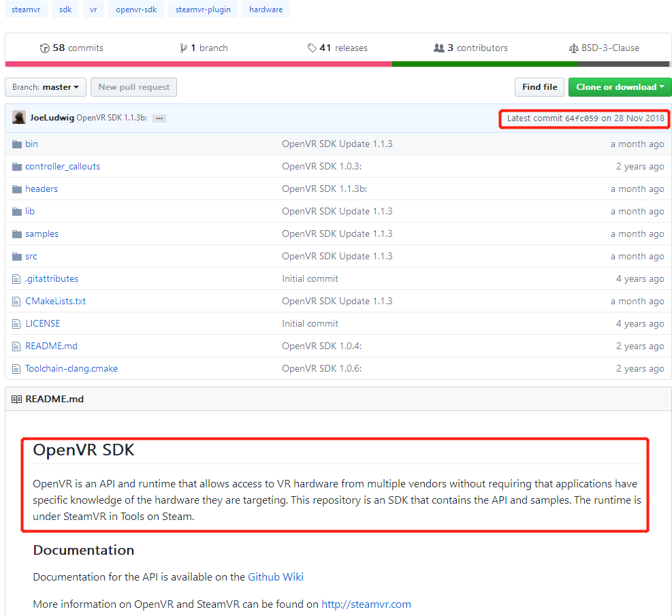Open the Toolchain-clang.cmake file
Viewport: 672px width, 616px height.
point(71,368)
